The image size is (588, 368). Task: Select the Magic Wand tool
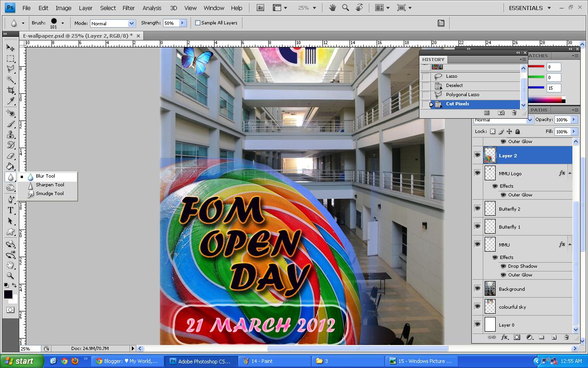click(10, 80)
